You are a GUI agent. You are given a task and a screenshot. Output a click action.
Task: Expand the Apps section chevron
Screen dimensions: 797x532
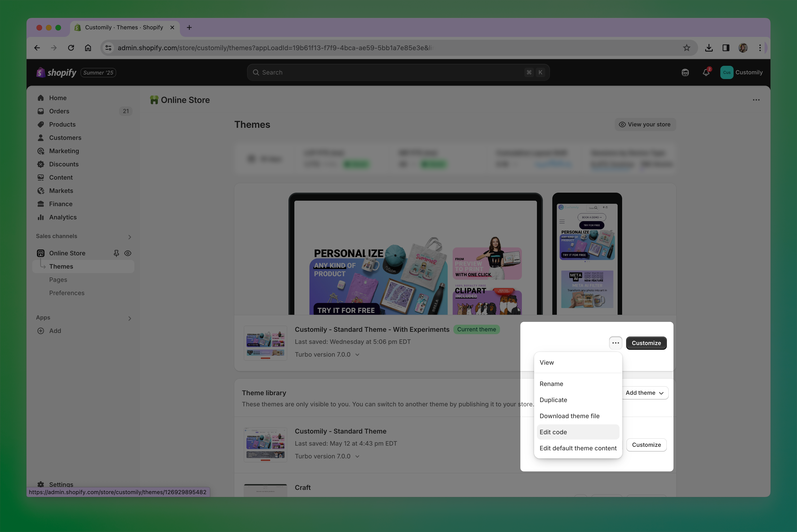[x=129, y=318]
